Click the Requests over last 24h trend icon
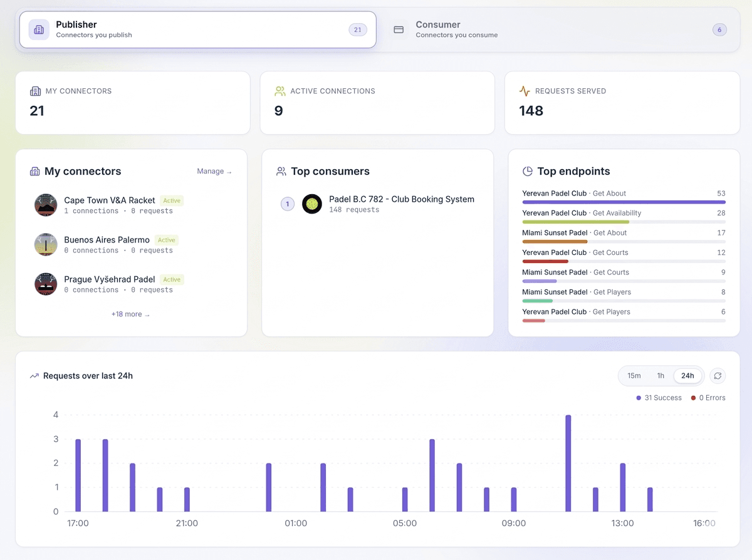Image resolution: width=752 pixels, height=560 pixels. point(34,376)
